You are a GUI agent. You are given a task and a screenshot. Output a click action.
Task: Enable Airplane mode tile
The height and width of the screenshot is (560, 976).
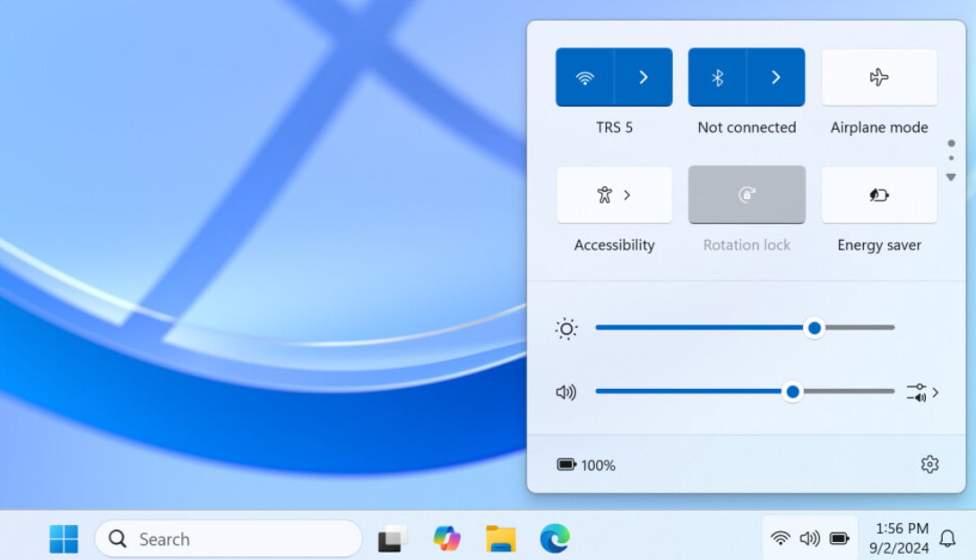click(879, 78)
